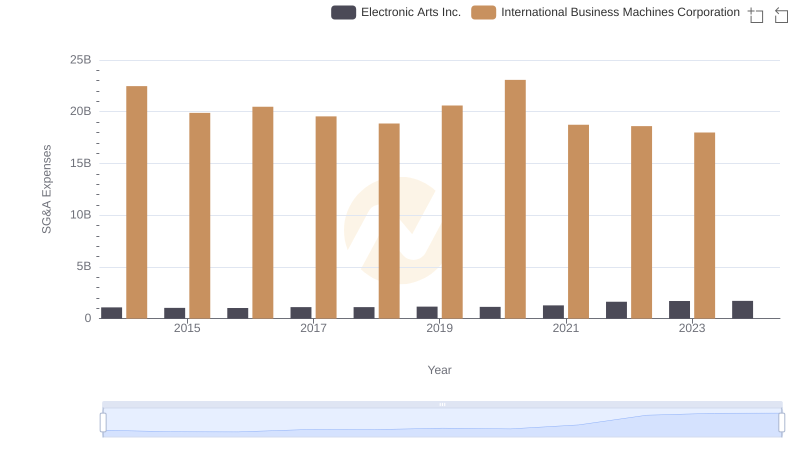Screen dimensions: 800x461
Task: Click the Year axis title
Action: click(x=440, y=370)
